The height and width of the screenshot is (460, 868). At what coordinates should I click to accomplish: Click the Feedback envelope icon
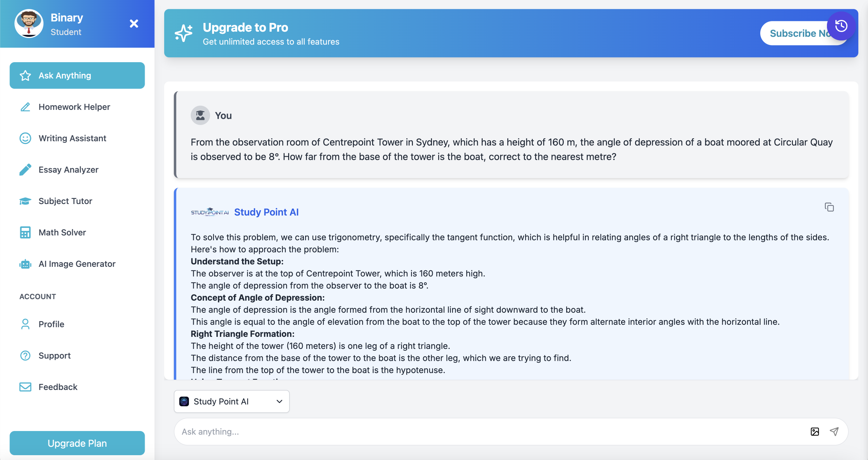click(25, 387)
